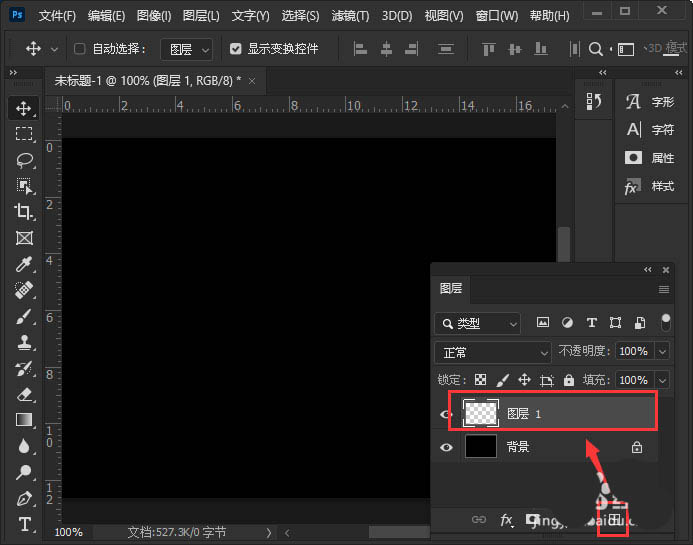Screen dimensions: 693x545
Task: Uncheck 显示变换控件 checkbox
Action: (236, 49)
